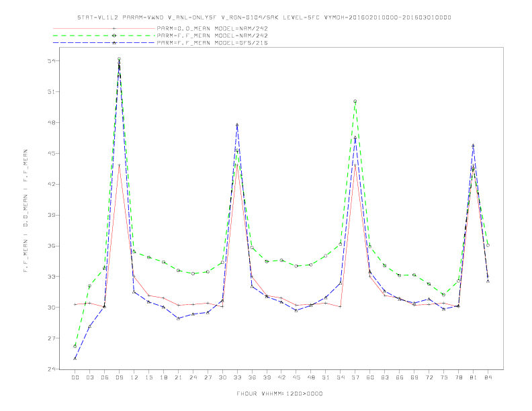
Task: Click x-axis tick label 84
Action: tap(488, 377)
